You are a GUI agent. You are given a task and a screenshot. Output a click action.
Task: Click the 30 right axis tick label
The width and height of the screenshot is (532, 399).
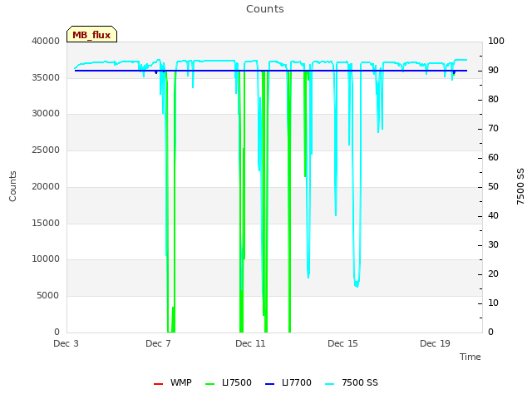click(x=493, y=245)
